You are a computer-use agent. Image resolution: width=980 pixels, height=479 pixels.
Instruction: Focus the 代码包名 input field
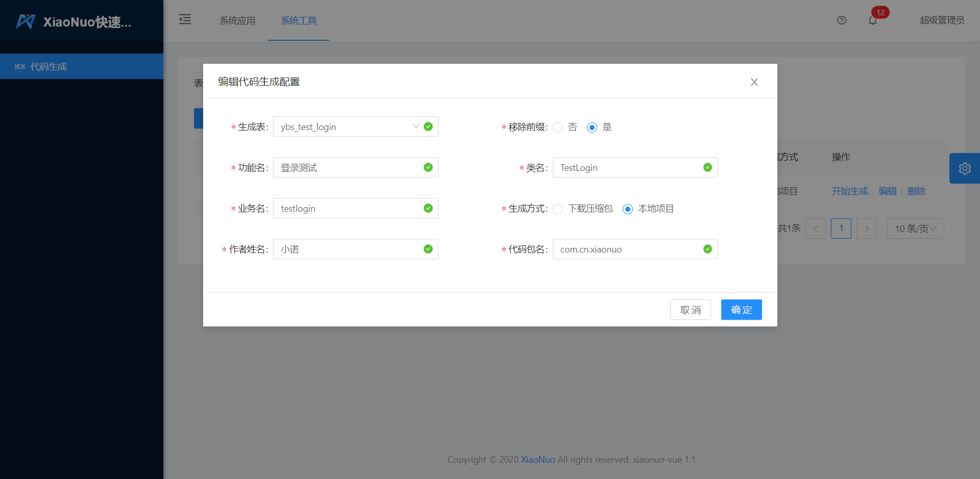click(x=635, y=249)
